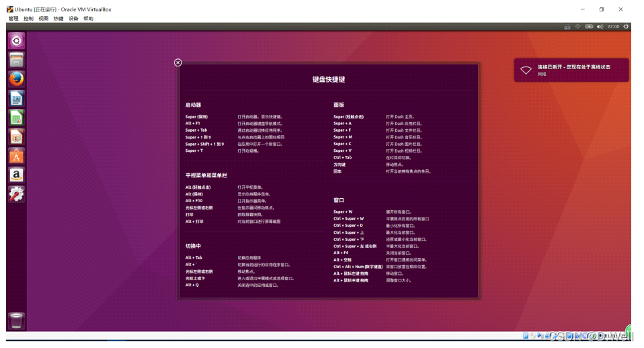Viewport: 644px width, 348px height.
Task: Open LibreOffice Calc spreadsheet icon
Action: tap(16, 118)
